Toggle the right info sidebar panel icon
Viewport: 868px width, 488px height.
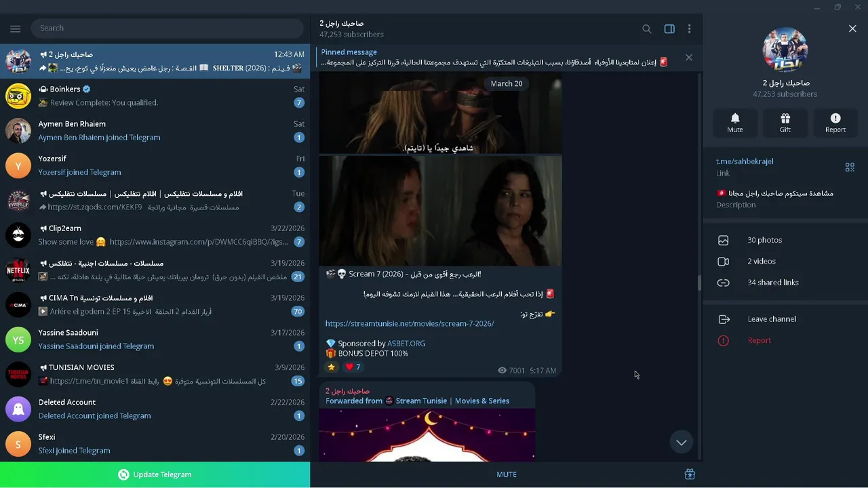[x=669, y=29]
